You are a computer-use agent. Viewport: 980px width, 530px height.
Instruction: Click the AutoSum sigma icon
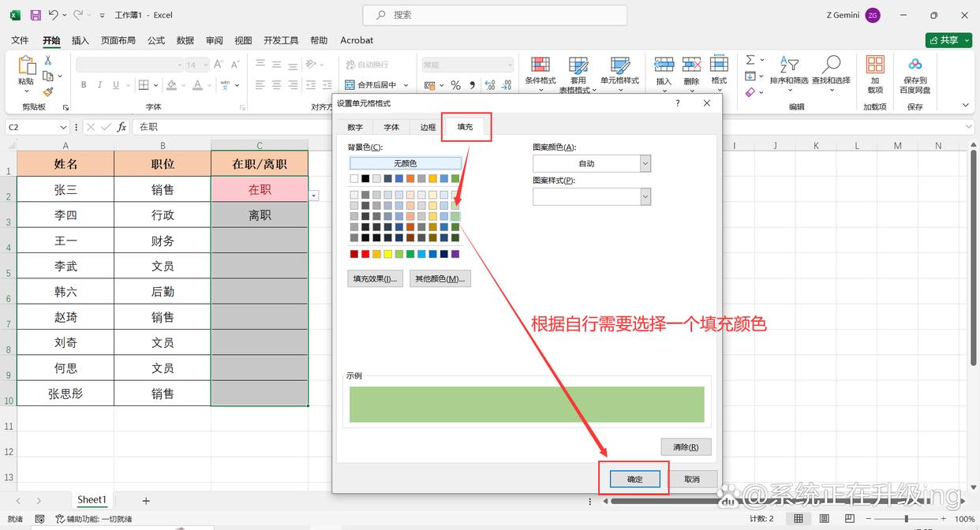point(750,60)
